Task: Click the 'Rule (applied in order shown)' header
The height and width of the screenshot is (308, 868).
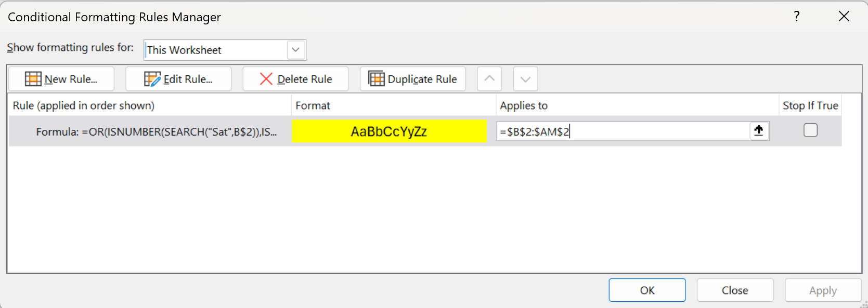Action: (83, 105)
